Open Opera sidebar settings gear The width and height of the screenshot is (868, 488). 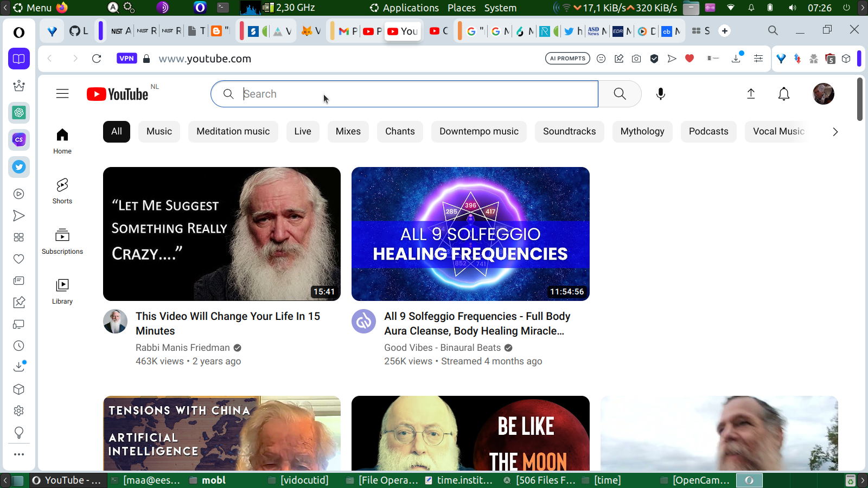click(x=19, y=410)
